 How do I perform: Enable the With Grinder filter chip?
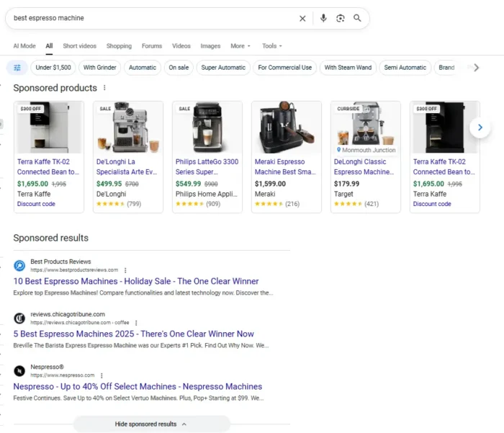pos(99,68)
